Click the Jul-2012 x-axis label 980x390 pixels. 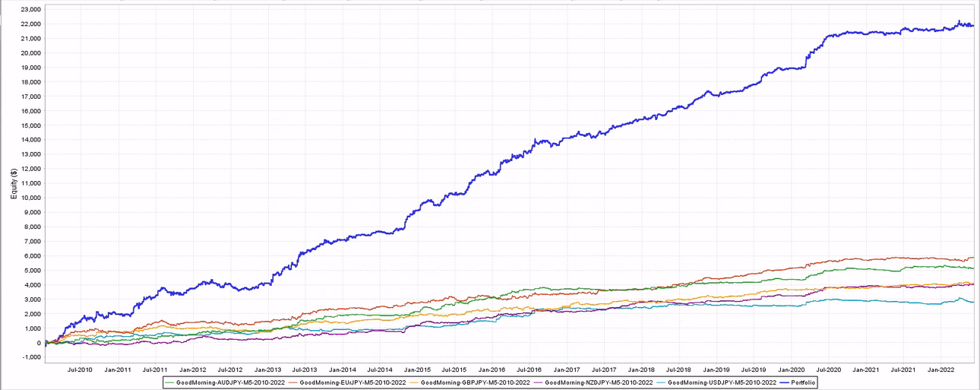click(230, 370)
